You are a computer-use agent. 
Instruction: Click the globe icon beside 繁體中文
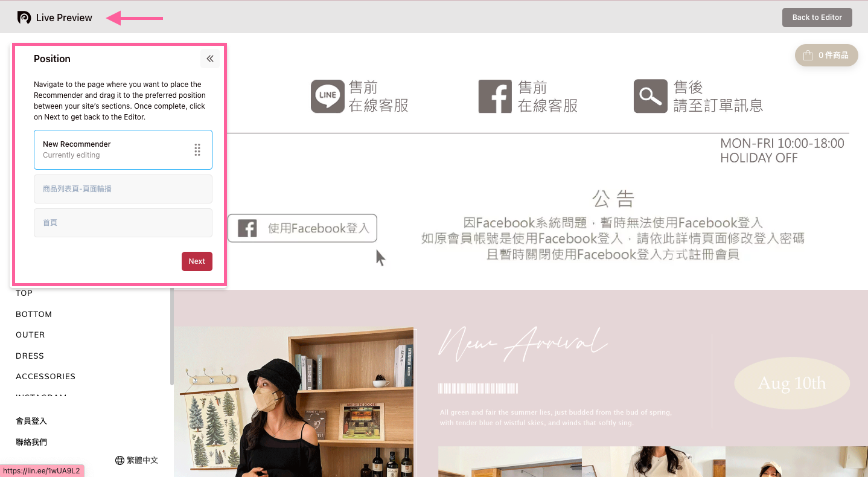coord(120,460)
